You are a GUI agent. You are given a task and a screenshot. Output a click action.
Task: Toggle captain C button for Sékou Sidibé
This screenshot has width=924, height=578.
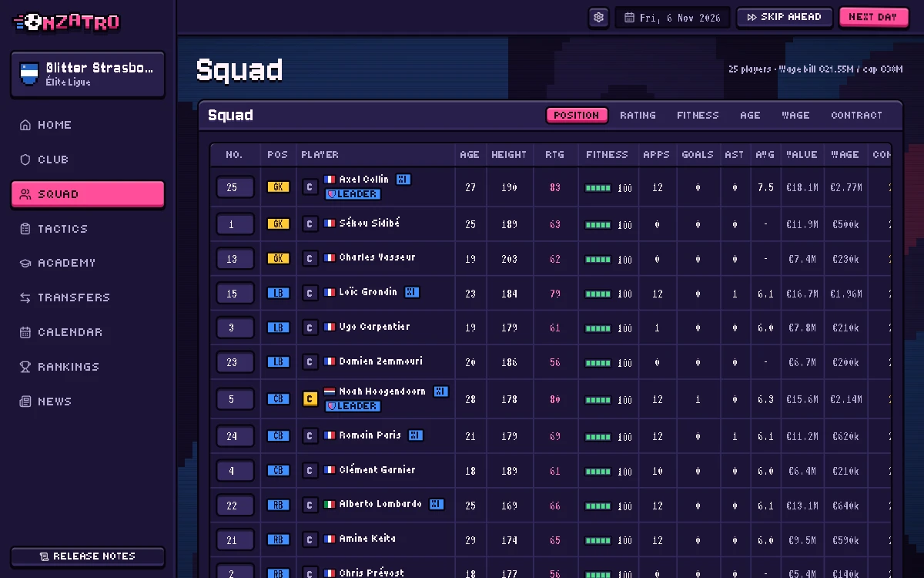tap(310, 224)
